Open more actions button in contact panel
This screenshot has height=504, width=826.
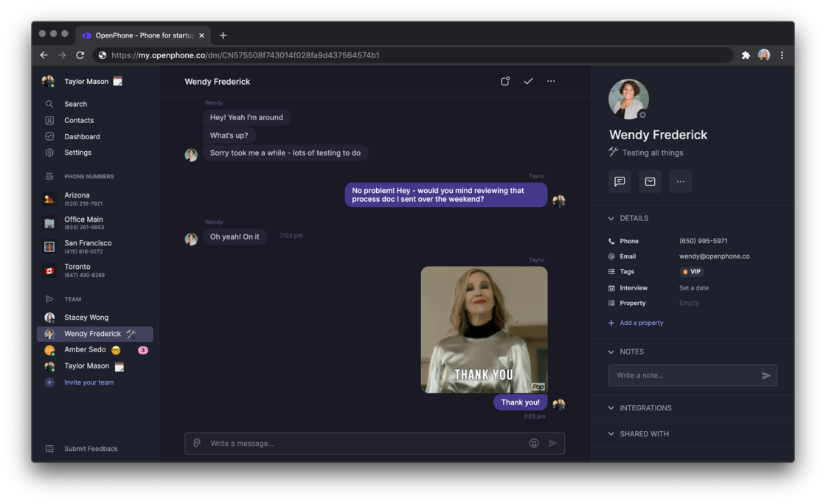(681, 181)
